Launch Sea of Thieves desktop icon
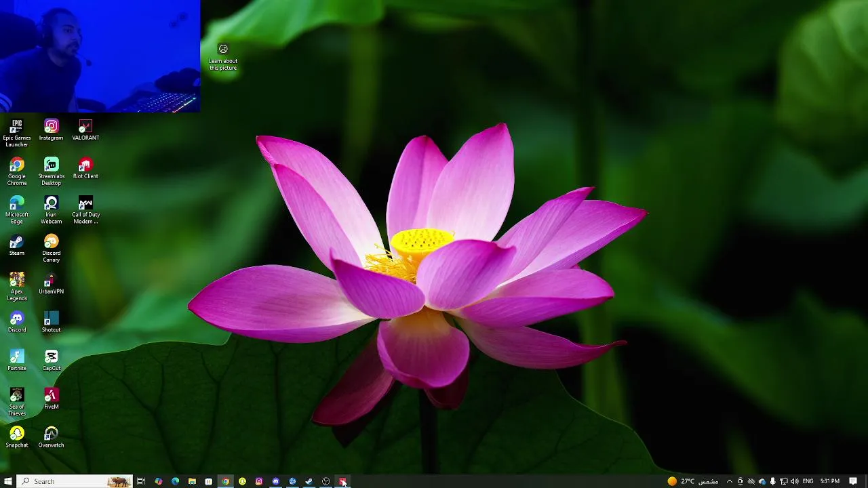This screenshot has width=868, height=488. point(17,402)
